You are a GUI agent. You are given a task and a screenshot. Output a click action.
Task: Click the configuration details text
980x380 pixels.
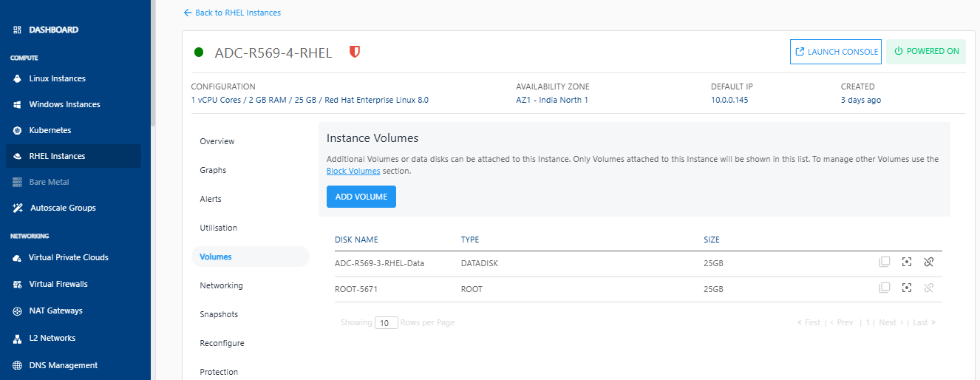click(310, 100)
